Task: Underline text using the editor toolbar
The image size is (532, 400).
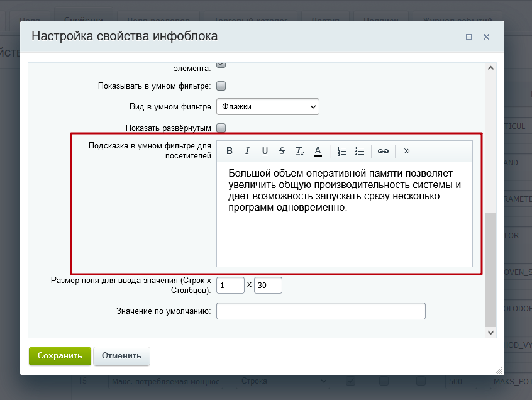Action: coord(265,151)
